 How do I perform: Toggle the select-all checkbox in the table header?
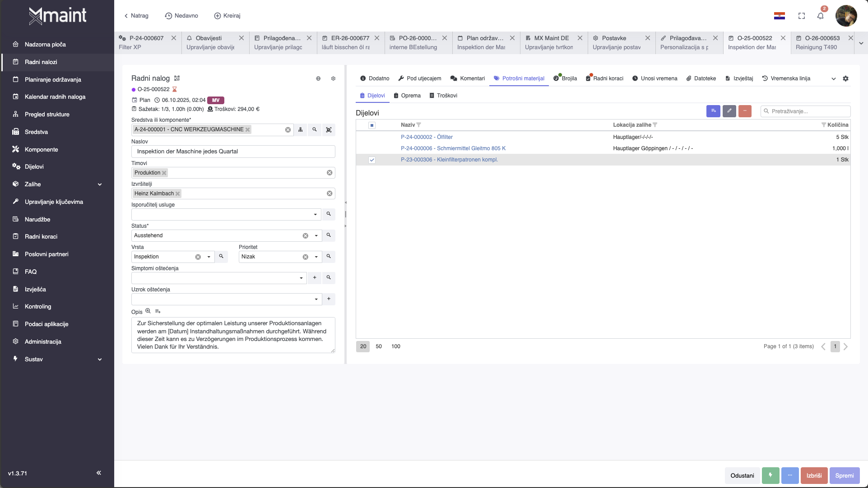point(372,125)
